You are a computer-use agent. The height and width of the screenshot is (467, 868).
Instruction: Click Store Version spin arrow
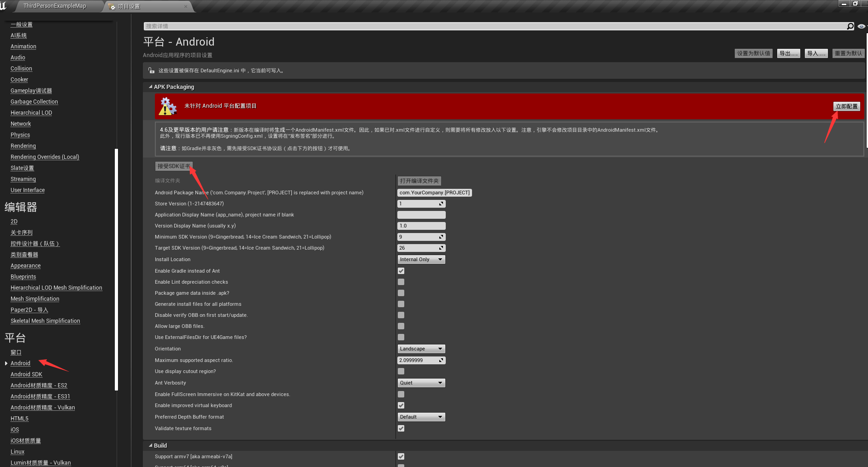[x=441, y=204]
